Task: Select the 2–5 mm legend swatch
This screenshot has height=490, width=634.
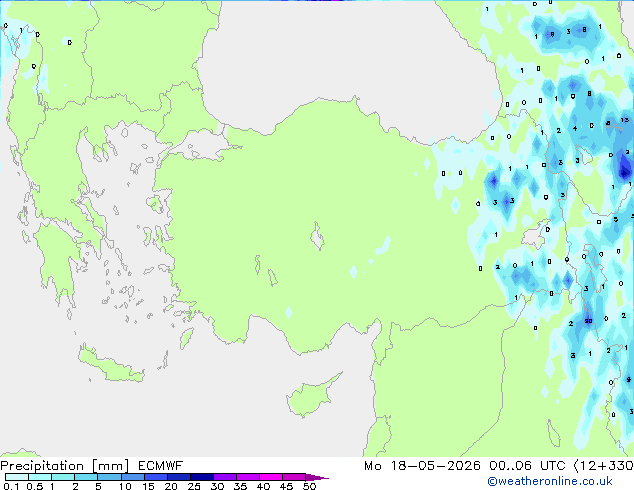Action: pyautogui.click(x=86, y=477)
